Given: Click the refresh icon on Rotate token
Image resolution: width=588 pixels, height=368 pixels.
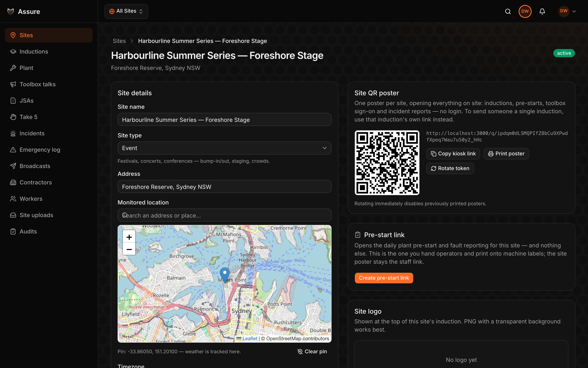Looking at the screenshot, I should tap(433, 168).
